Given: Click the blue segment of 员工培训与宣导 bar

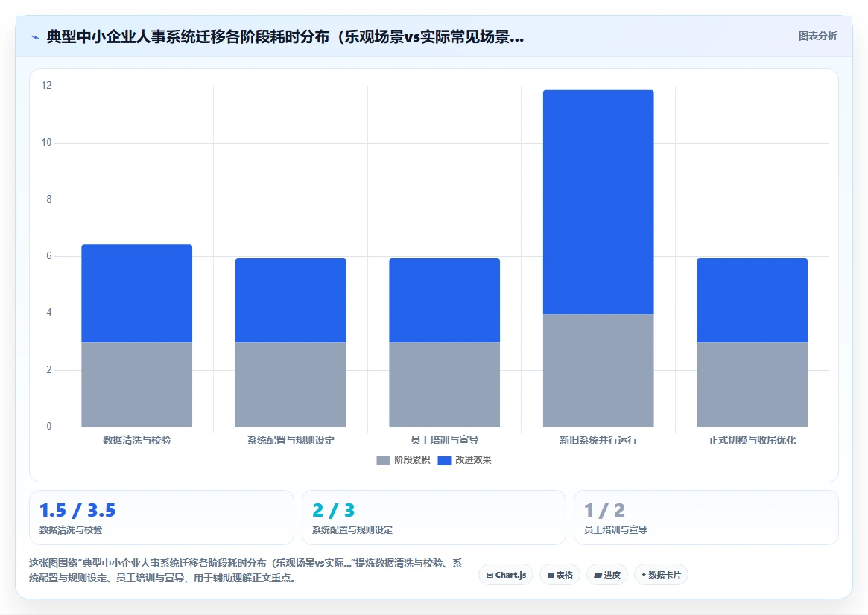Looking at the screenshot, I should coord(445,300).
